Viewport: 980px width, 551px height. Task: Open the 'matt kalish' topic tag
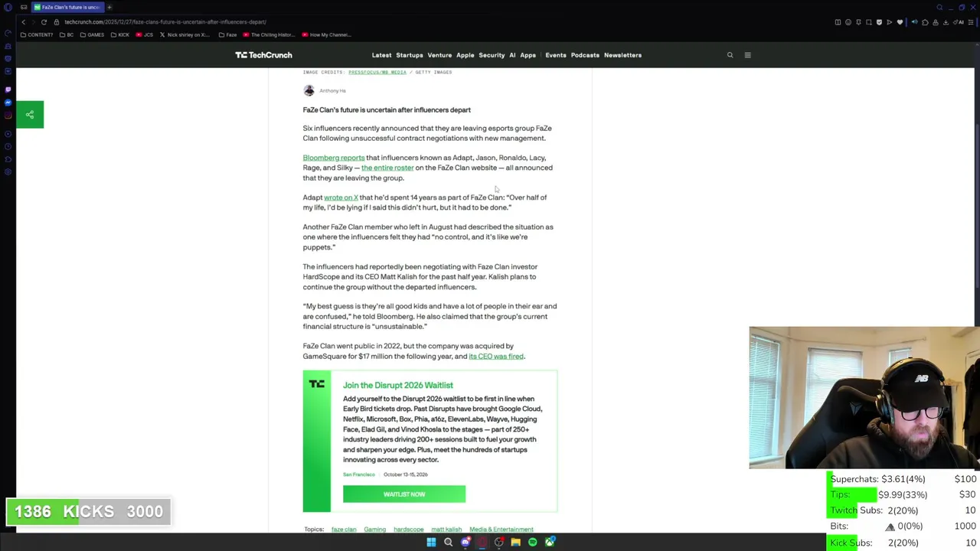(x=446, y=530)
